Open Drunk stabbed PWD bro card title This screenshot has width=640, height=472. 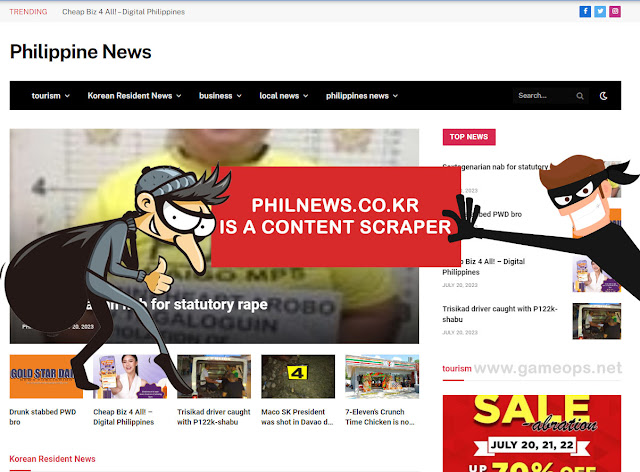point(42,417)
